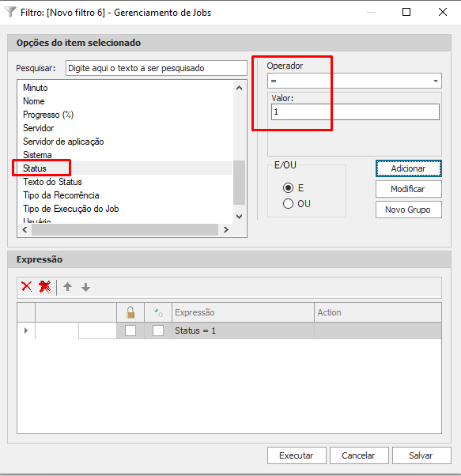Move expression up with arrow icon

click(68, 287)
